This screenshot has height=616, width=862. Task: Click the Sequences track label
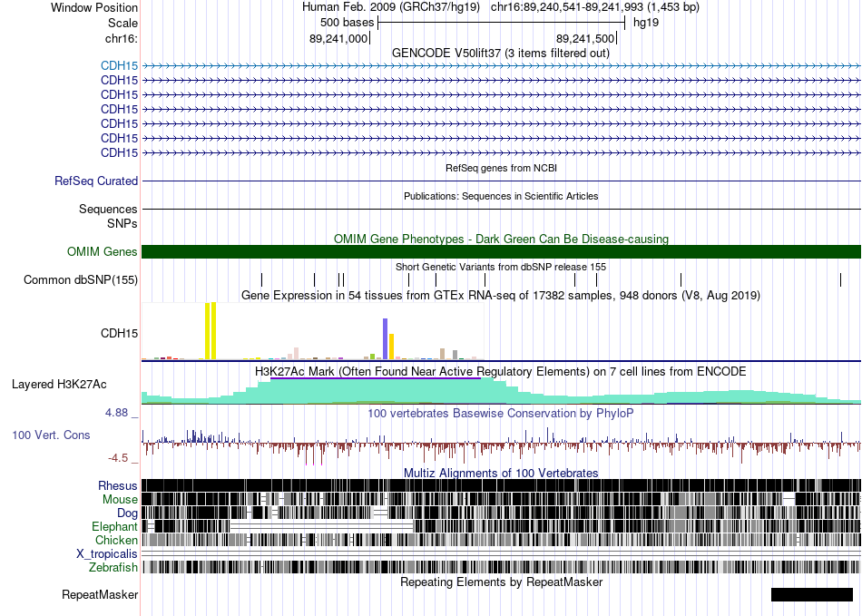[108, 210]
